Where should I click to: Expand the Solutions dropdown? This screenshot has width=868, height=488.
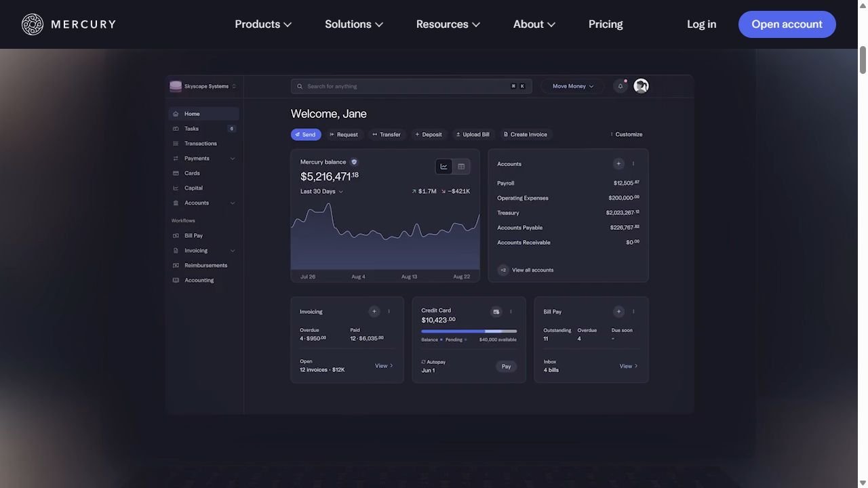pyautogui.click(x=354, y=24)
